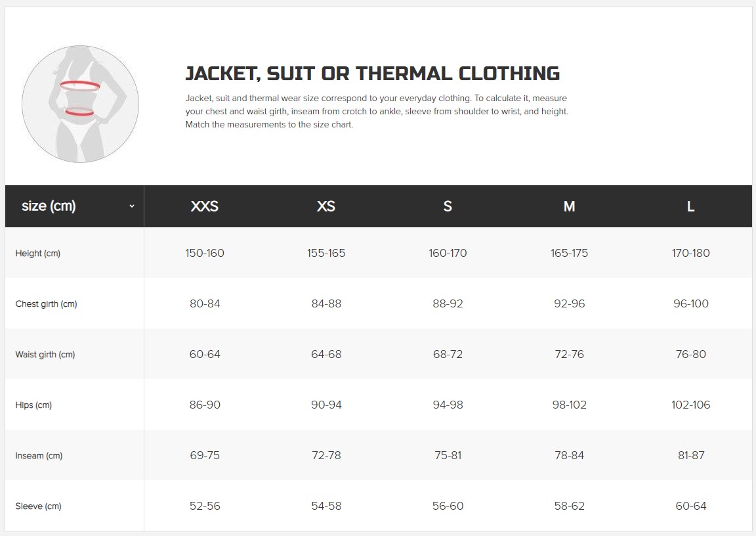The width and height of the screenshot is (756, 536).
Task: Select the XS size column header
Action: [x=326, y=206]
